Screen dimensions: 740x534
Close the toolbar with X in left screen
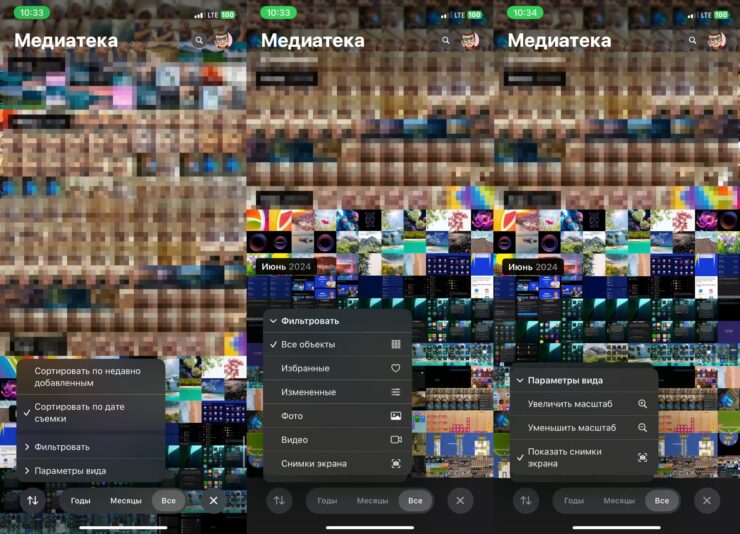pos(214,501)
